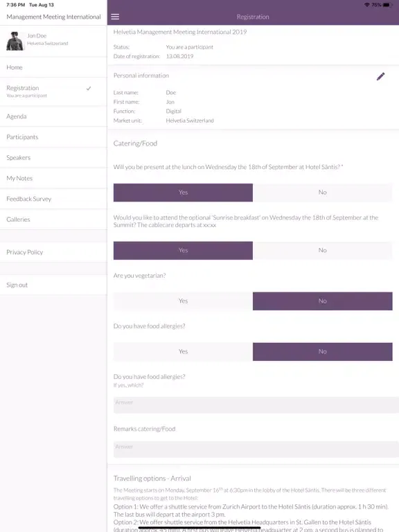Edit personal information with pencil icon
399x532 pixels.
(380, 76)
